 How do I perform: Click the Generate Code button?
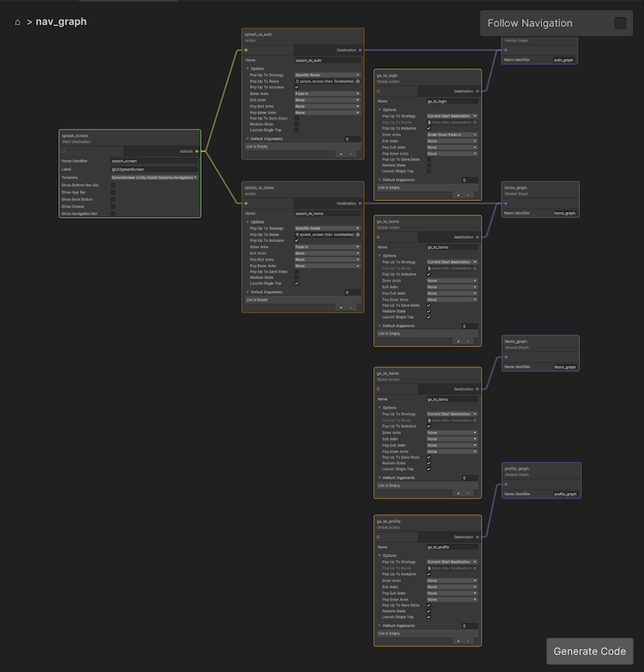point(589,651)
